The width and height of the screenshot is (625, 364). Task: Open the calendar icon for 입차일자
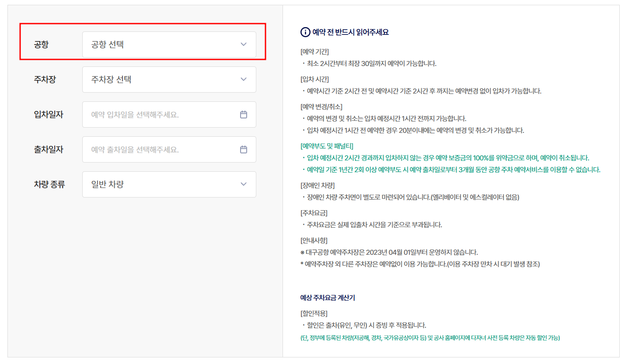coord(244,114)
